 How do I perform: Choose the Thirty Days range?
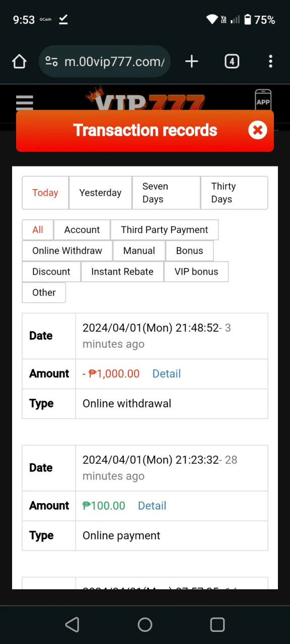tap(234, 193)
